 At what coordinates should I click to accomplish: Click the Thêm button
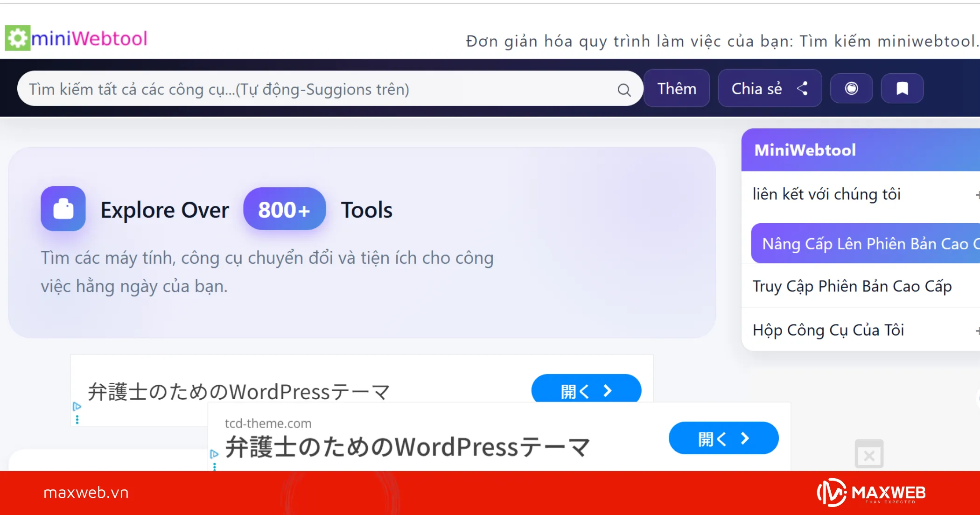(x=677, y=88)
